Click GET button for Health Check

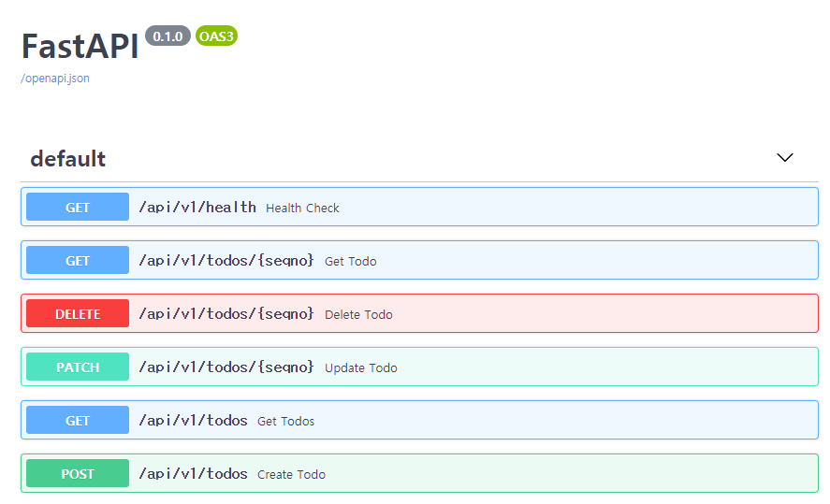(78, 207)
